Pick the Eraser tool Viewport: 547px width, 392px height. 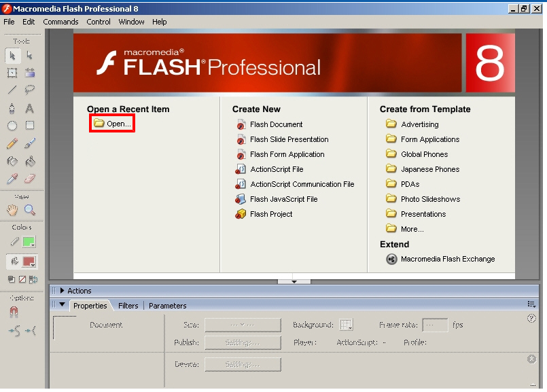coord(30,179)
